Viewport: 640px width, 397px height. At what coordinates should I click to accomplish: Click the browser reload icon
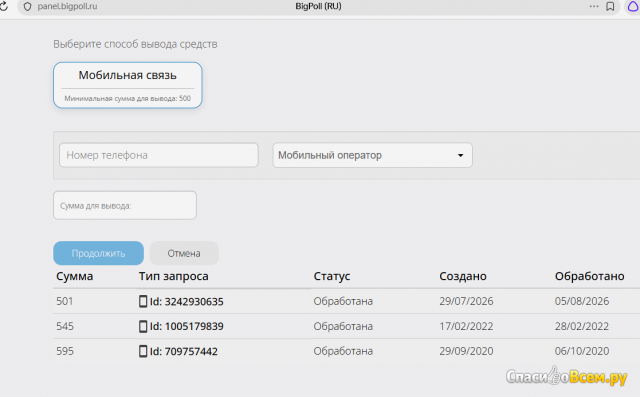point(4,7)
